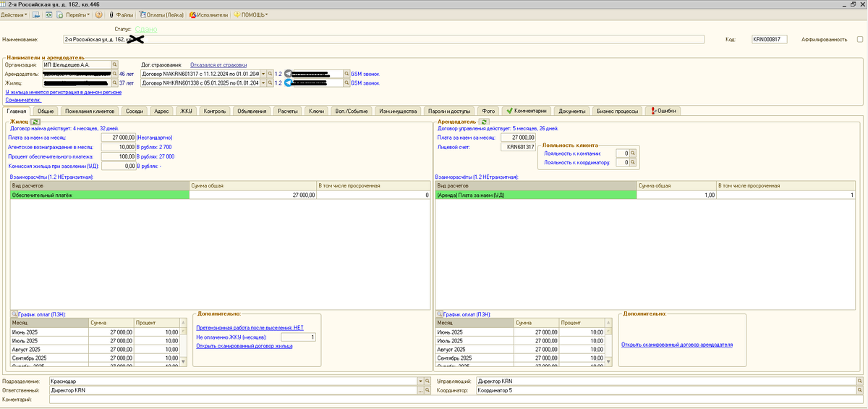Image resolution: width=868 pixels, height=409 pixels.
Task: Open Открыть сканированный договор жильца
Action: pyautogui.click(x=244, y=345)
